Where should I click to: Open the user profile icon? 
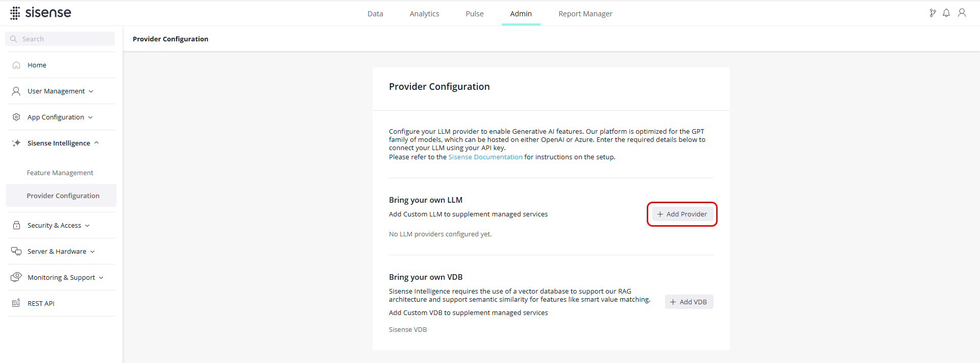[x=962, y=13]
